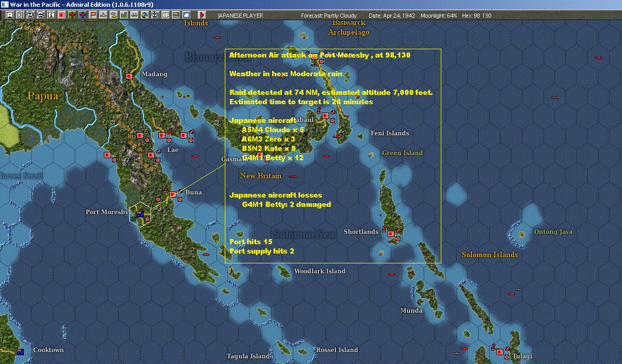The width and height of the screenshot is (622, 364).
Task: Click the OP toolbar button
Action: tap(166, 15)
